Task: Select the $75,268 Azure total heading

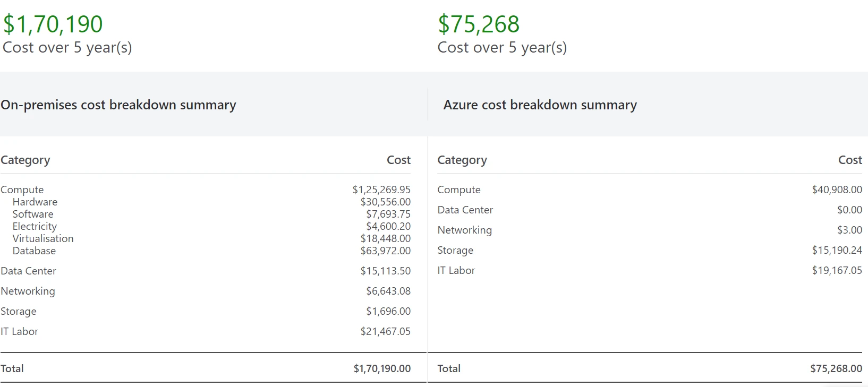Action: coord(479,24)
